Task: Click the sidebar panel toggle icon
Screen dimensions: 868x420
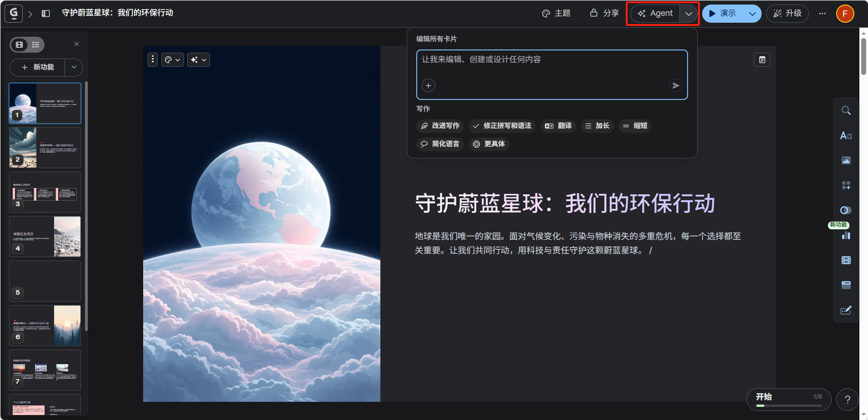Action: coord(46,14)
